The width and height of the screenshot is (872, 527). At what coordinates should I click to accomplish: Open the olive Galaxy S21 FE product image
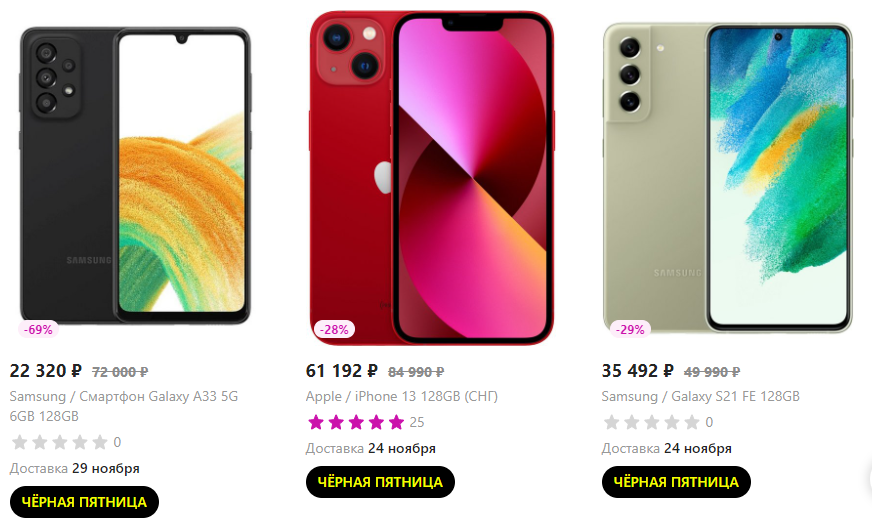click(x=727, y=178)
